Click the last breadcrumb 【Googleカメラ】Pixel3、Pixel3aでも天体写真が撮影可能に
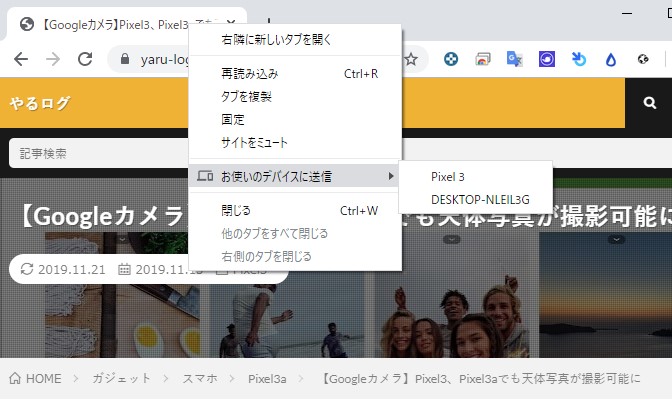The height and width of the screenshot is (406, 672). [x=480, y=379]
